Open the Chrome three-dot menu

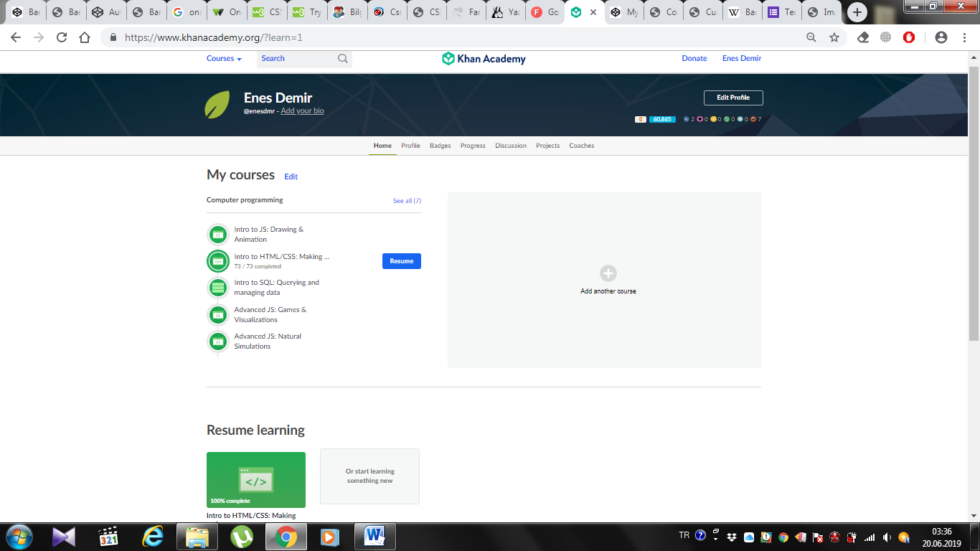(963, 37)
